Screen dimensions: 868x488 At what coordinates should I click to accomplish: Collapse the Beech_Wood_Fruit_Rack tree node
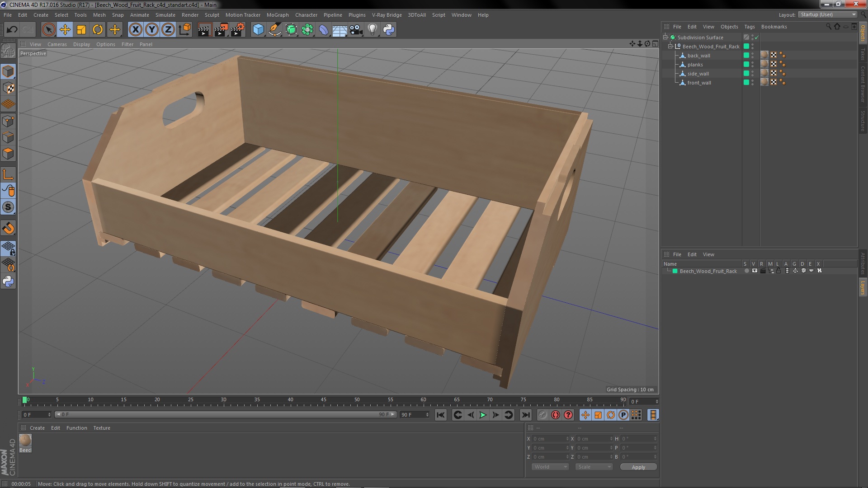click(x=670, y=47)
